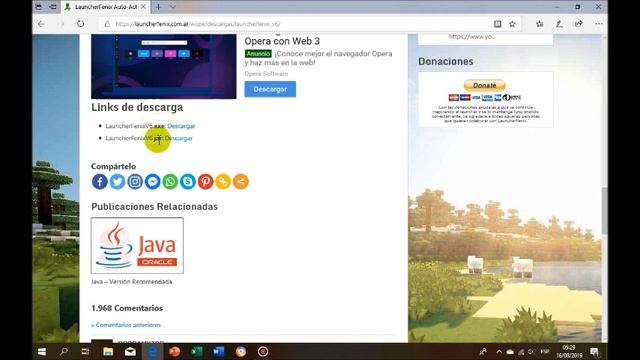Screen dimensions: 640x360
Task: Show hidden system tray icons
Action: (x=499, y=351)
